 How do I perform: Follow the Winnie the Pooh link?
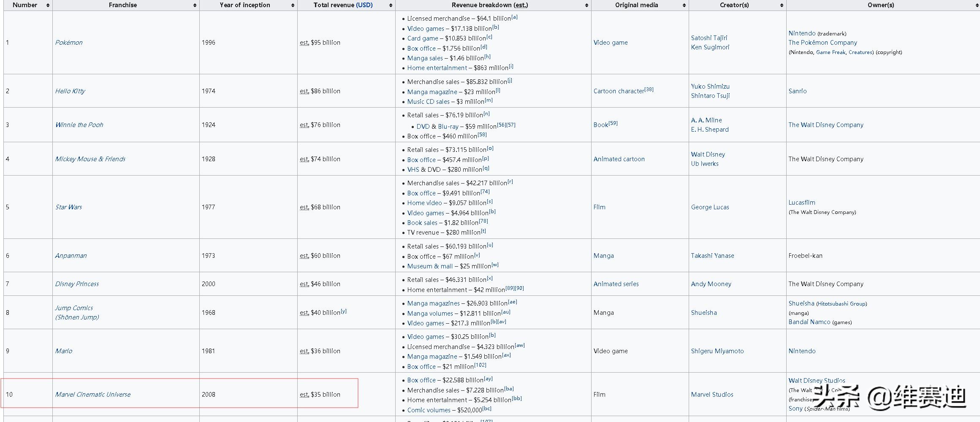point(79,125)
